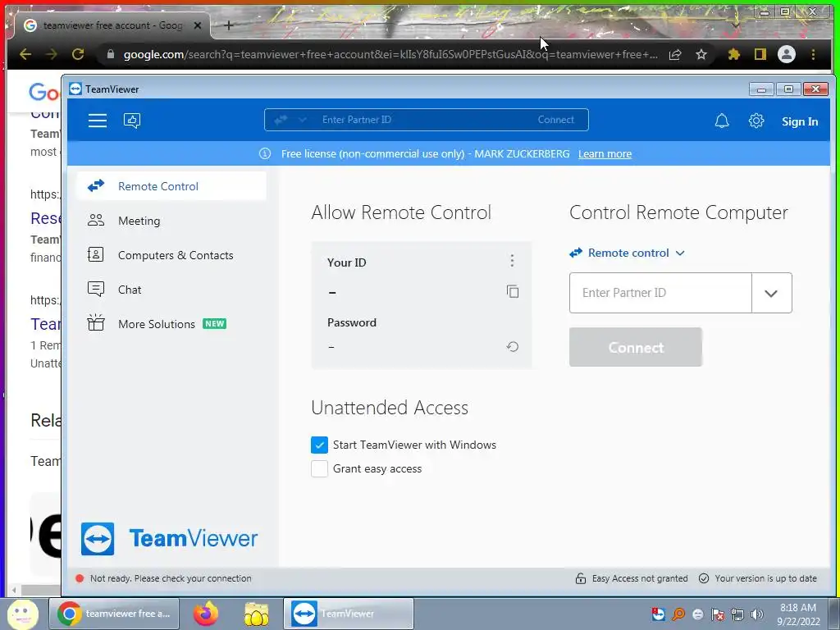Click the red connection status indicator
The image size is (840, 630).
coord(80,578)
